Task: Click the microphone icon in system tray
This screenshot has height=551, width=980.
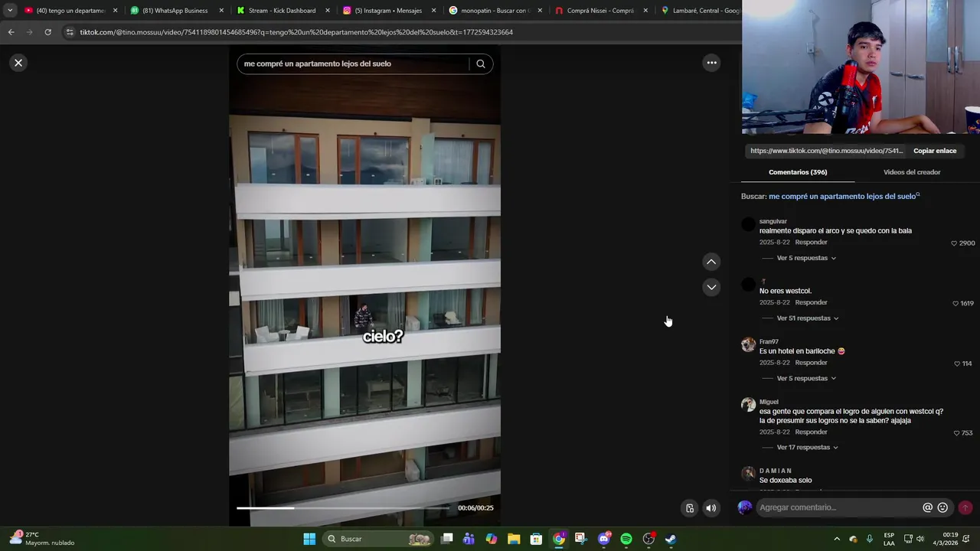Action: coord(869,539)
